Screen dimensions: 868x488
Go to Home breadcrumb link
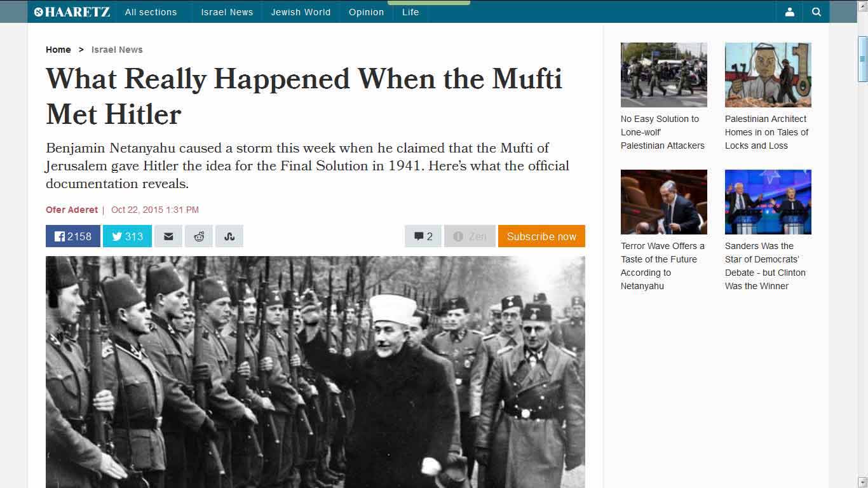coord(58,50)
